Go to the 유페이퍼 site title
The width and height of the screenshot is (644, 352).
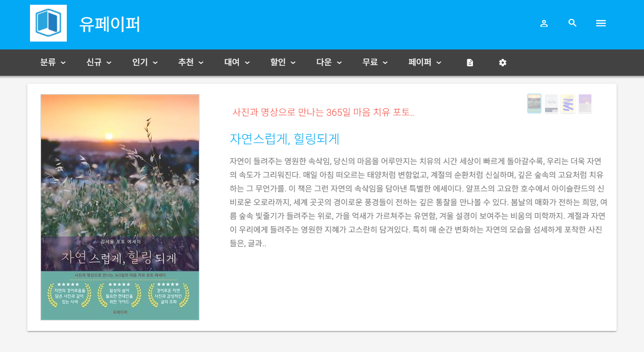(110, 24)
